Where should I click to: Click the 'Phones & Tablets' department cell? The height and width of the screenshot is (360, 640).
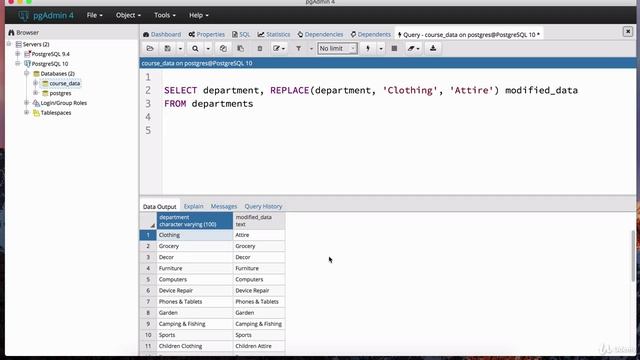click(195, 302)
